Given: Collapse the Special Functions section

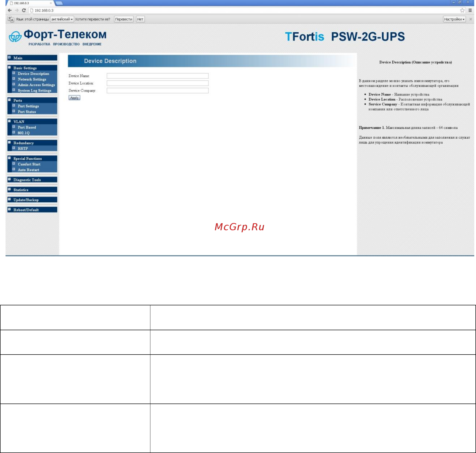Looking at the screenshot, I should 9,158.
